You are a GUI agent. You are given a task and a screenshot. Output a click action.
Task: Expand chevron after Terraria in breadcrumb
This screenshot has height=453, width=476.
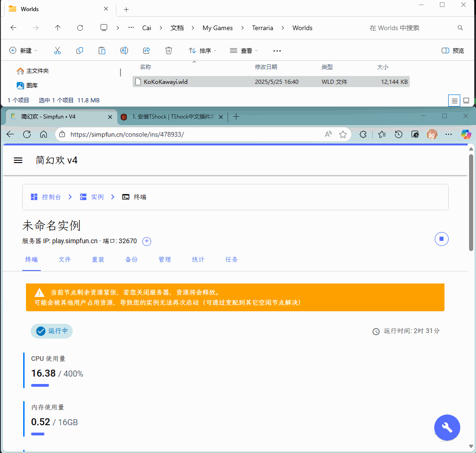283,28
